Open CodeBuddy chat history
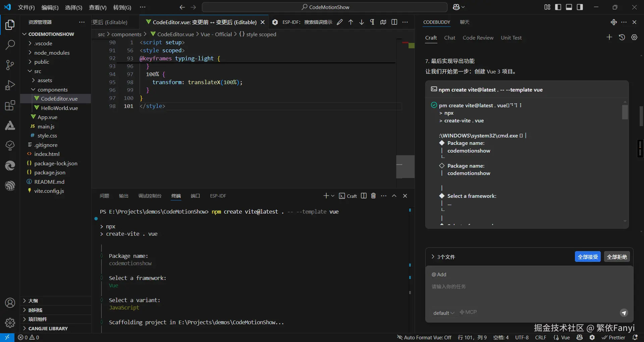Image resolution: width=644 pixels, height=342 pixels. click(x=622, y=38)
